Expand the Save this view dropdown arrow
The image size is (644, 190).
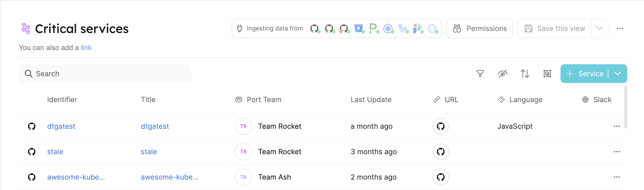pos(599,28)
